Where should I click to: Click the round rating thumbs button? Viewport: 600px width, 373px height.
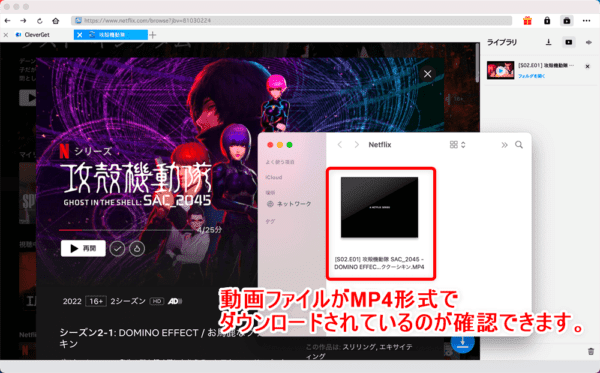137,249
